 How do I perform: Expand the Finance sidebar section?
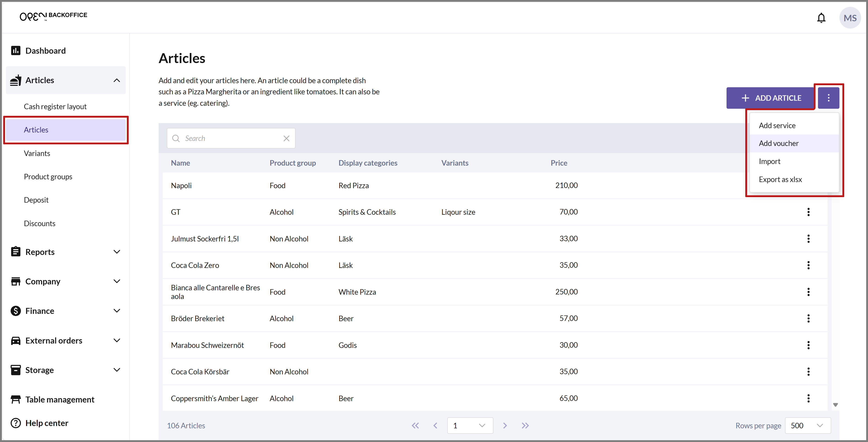click(117, 311)
